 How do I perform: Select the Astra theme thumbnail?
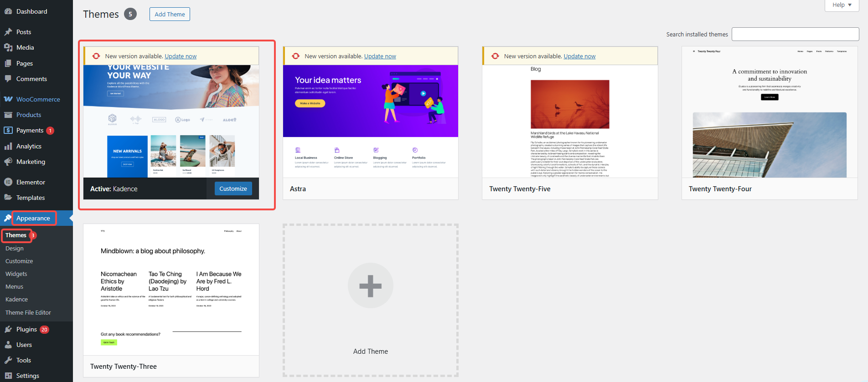click(x=371, y=121)
